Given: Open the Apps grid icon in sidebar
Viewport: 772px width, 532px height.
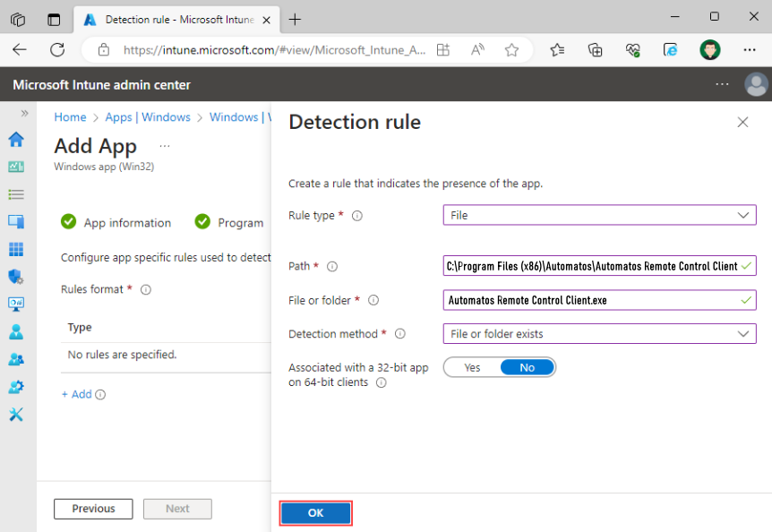Looking at the screenshot, I should pos(16,249).
